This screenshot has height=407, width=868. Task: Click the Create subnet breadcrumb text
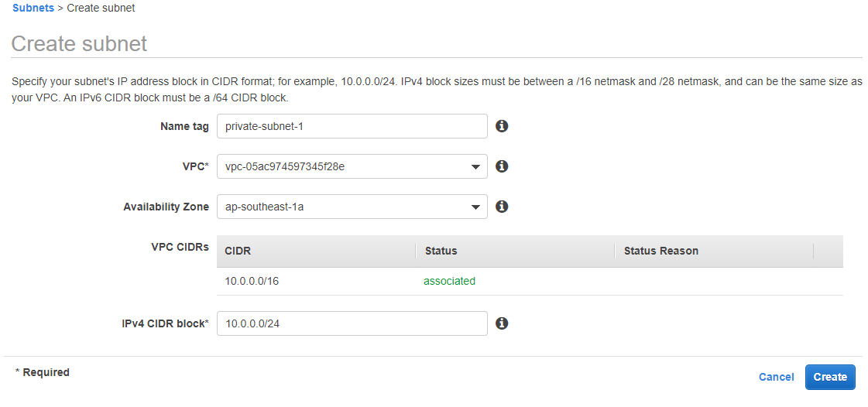[x=101, y=9]
